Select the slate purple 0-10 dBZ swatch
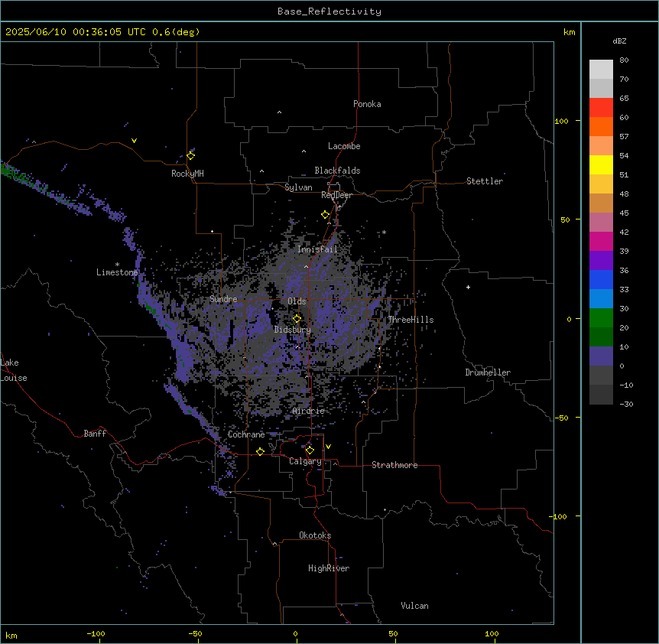 tap(601, 356)
